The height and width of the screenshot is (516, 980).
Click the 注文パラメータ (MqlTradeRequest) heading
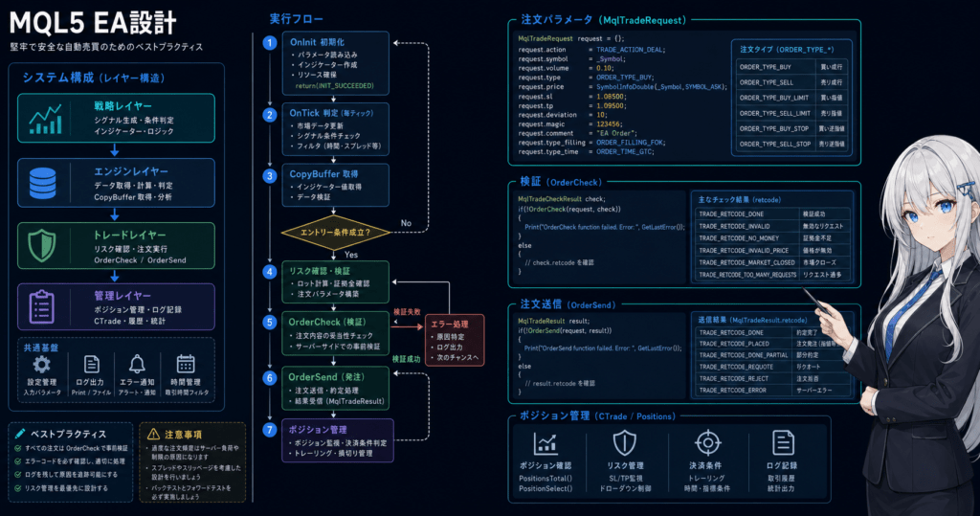tap(604, 20)
